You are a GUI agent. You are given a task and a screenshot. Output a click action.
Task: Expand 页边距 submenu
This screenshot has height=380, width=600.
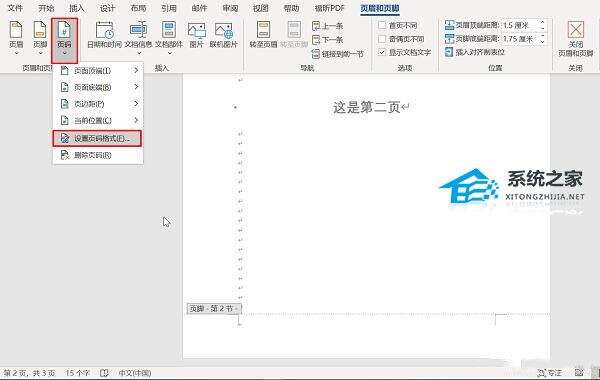[x=98, y=104]
